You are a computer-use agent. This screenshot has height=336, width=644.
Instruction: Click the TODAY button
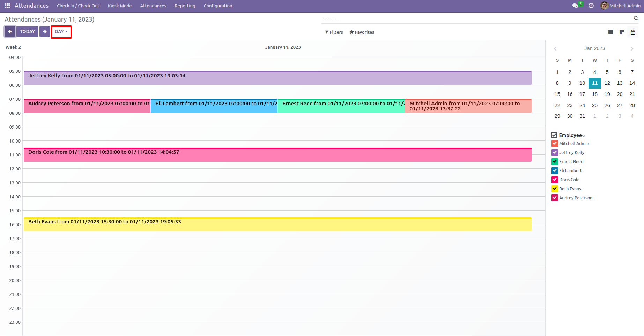[27, 32]
